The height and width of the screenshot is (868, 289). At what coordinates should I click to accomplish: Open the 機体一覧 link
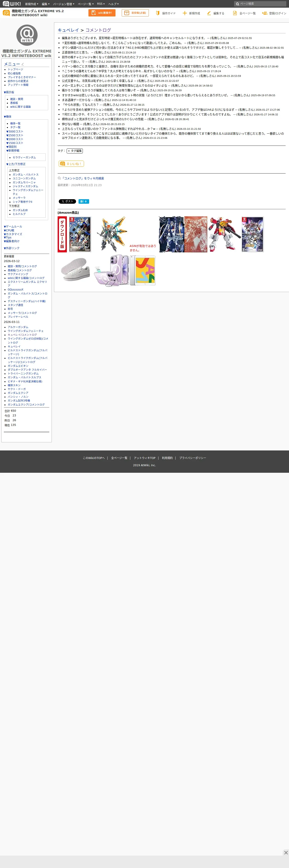coord(15,124)
